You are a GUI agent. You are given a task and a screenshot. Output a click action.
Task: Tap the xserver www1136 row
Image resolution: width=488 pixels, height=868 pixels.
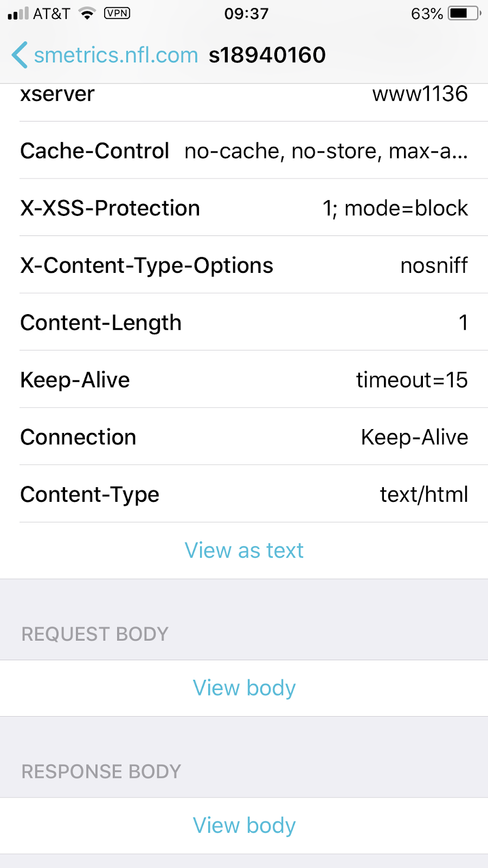[x=244, y=102]
